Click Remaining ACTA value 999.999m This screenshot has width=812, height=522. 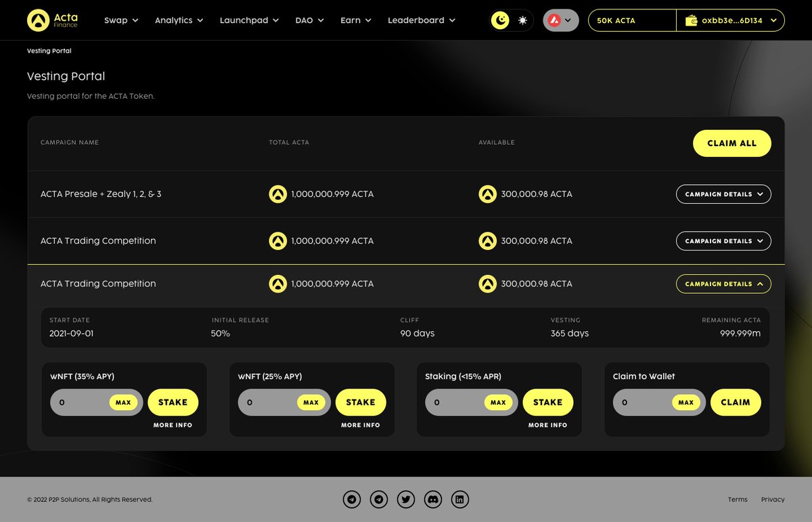[x=740, y=334]
